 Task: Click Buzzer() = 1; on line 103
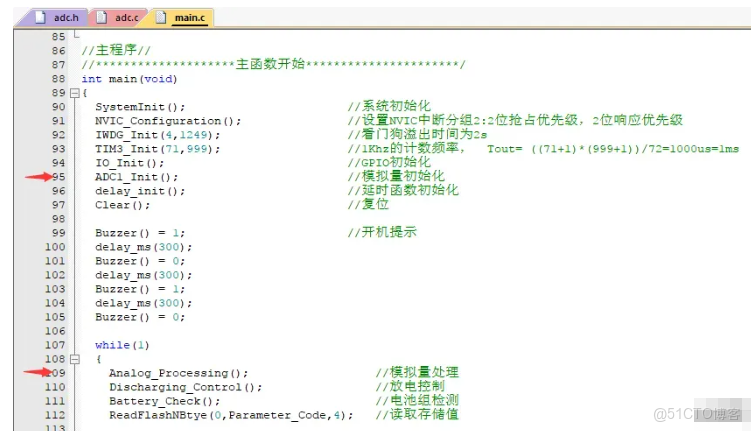pyautogui.click(x=140, y=289)
